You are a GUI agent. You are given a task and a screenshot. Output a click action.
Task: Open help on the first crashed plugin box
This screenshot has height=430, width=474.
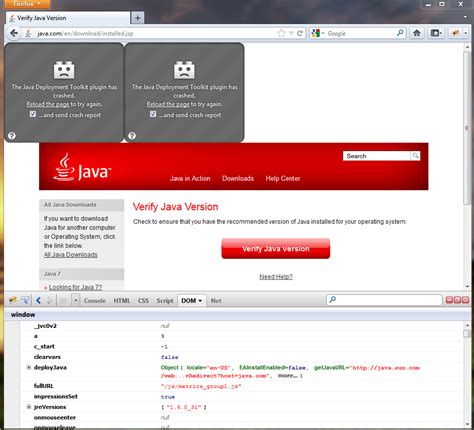coord(12,136)
